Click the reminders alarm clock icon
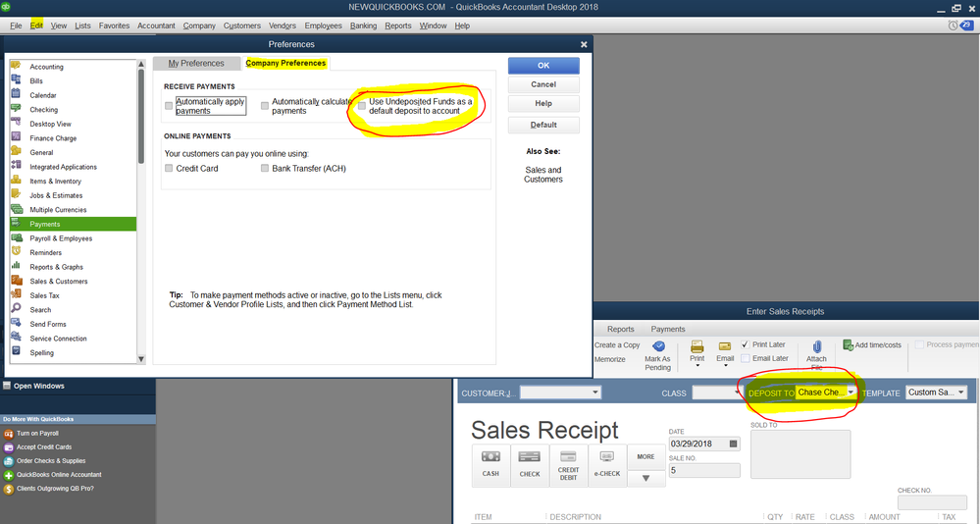This screenshot has height=524, width=980. pyautogui.click(x=953, y=26)
